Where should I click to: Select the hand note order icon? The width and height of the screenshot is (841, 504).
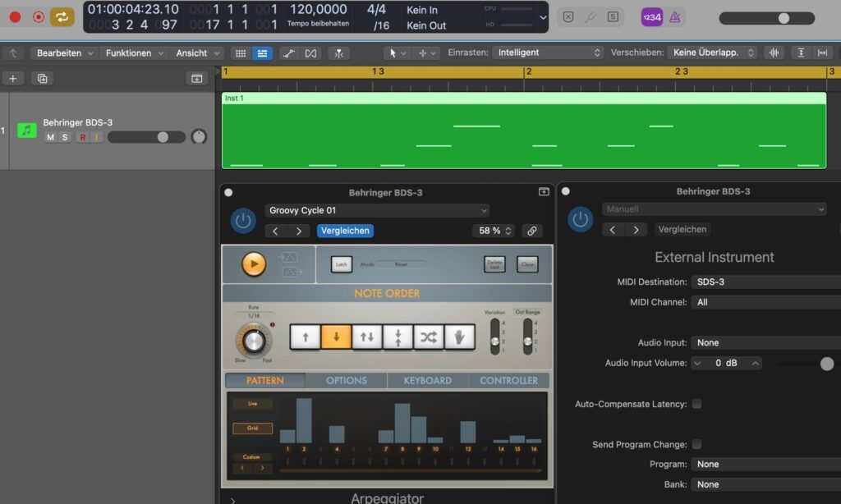[x=460, y=337]
